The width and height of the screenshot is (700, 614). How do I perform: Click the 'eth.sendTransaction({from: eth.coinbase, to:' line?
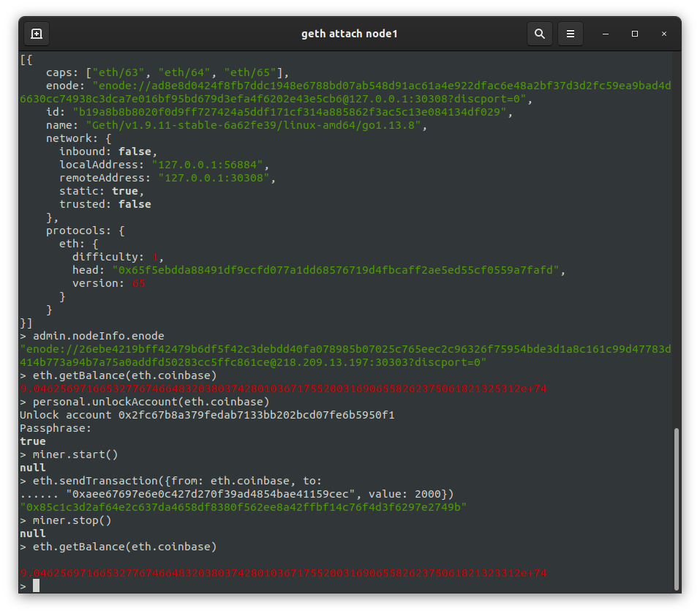click(x=171, y=481)
